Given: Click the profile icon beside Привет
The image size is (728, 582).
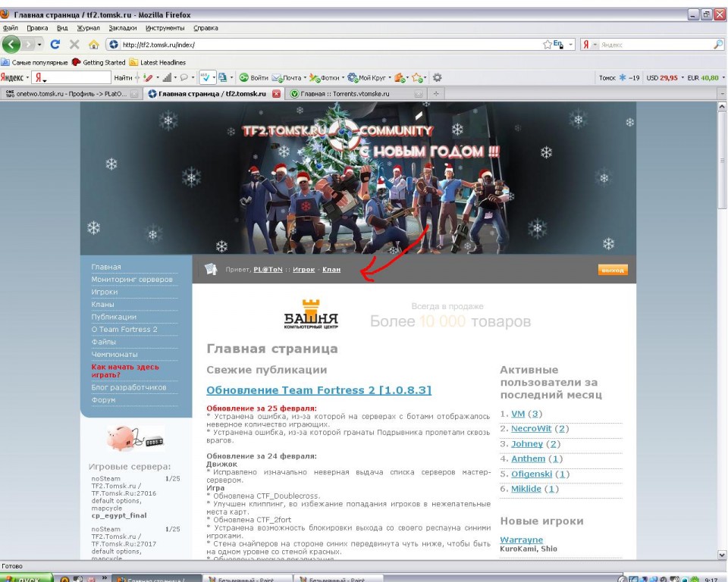Looking at the screenshot, I should coord(212,269).
